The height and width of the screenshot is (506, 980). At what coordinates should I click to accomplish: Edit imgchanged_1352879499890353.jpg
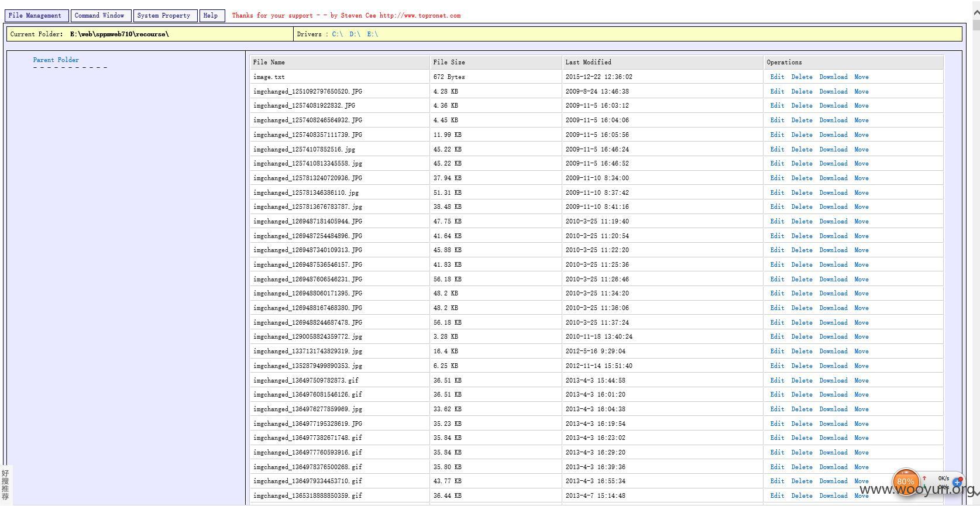point(777,366)
